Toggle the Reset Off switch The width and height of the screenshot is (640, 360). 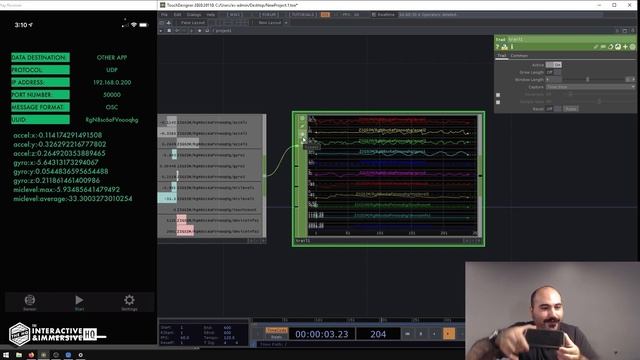coord(553,109)
